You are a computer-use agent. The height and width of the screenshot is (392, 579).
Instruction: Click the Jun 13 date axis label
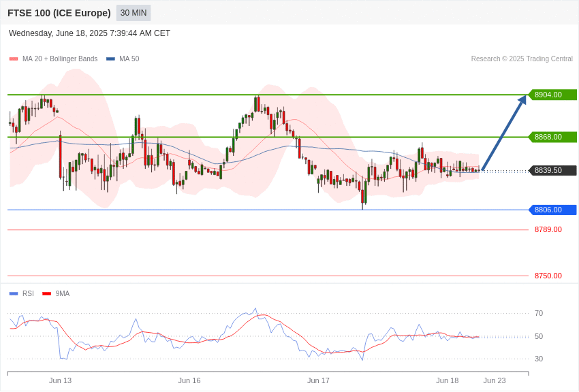pyautogui.click(x=60, y=380)
